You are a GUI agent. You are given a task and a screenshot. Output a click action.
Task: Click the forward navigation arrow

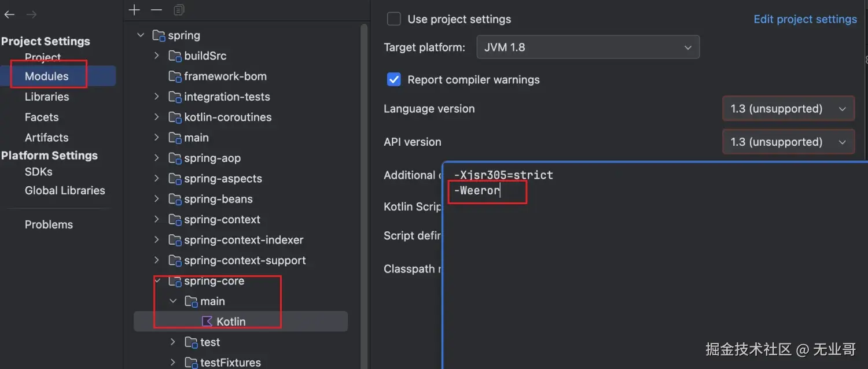(31, 14)
